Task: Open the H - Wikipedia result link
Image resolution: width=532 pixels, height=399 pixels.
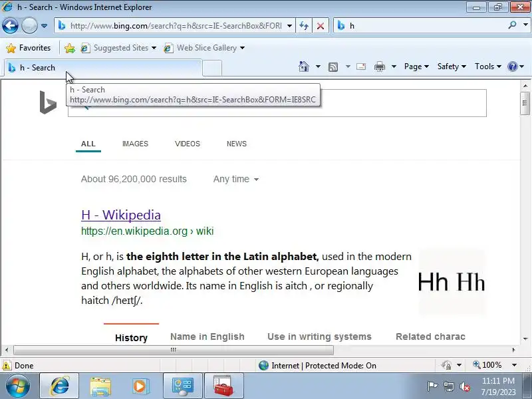Action: point(121,215)
